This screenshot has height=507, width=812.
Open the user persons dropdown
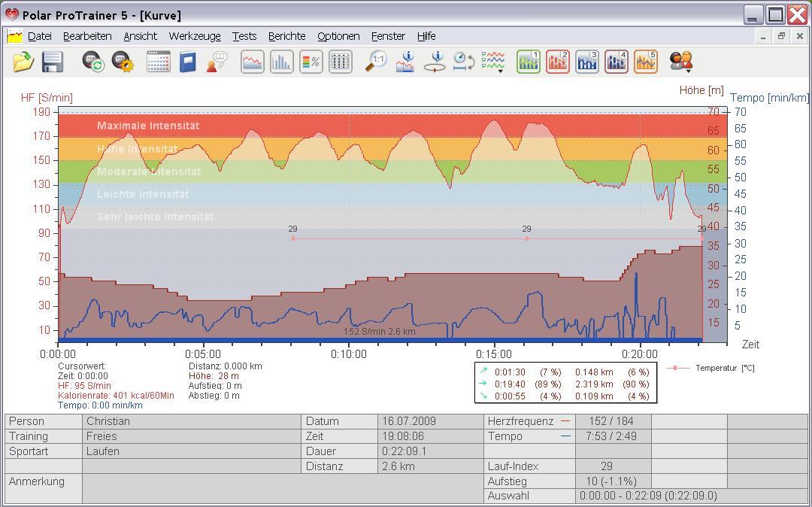(x=681, y=62)
